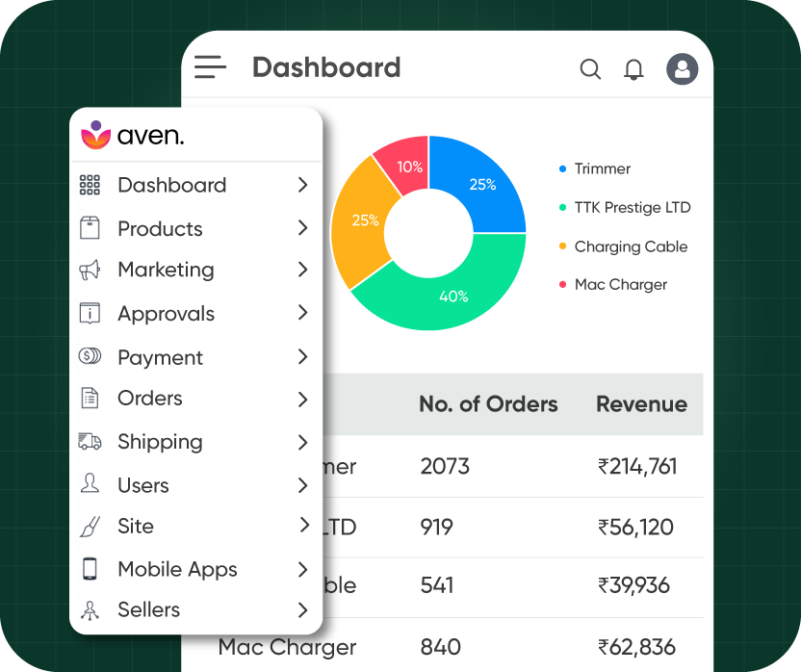
Task: Click the Payment coins icon
Action: coord(90,356)
